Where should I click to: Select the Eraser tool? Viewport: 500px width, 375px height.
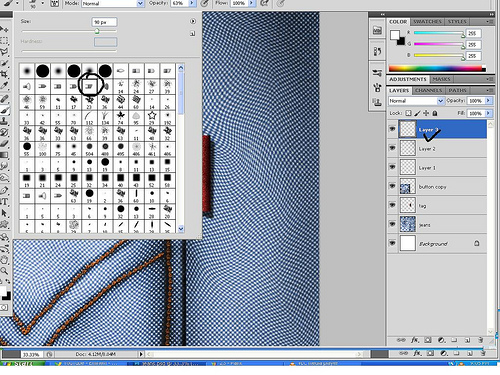point(4,143)
